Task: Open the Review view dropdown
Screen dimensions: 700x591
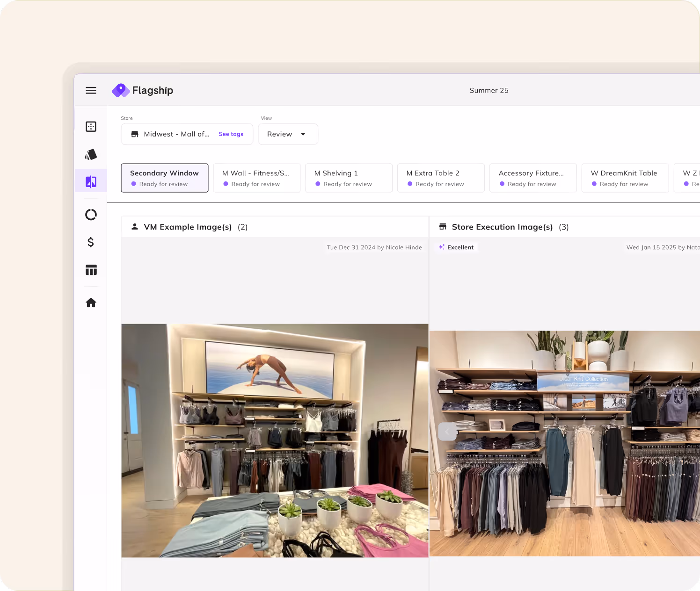Action: [x=288, y=134]
